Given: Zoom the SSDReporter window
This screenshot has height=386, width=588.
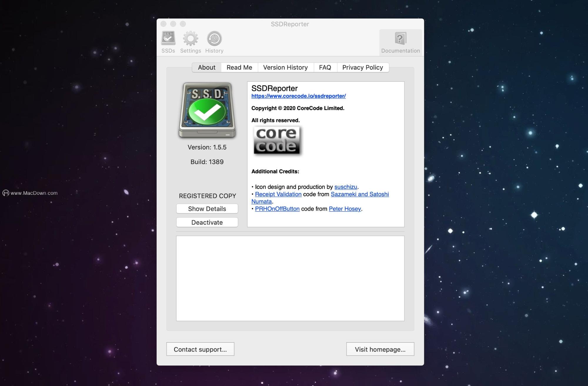Looking at the screenshot, I should (183, 24).
